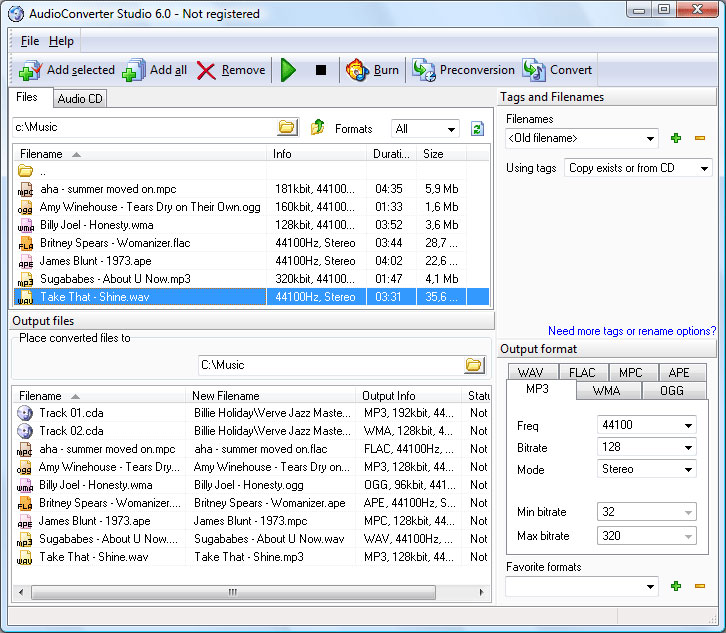Switch to the Audio CD tab
The image size is (726, 633).
pos(80,98)
